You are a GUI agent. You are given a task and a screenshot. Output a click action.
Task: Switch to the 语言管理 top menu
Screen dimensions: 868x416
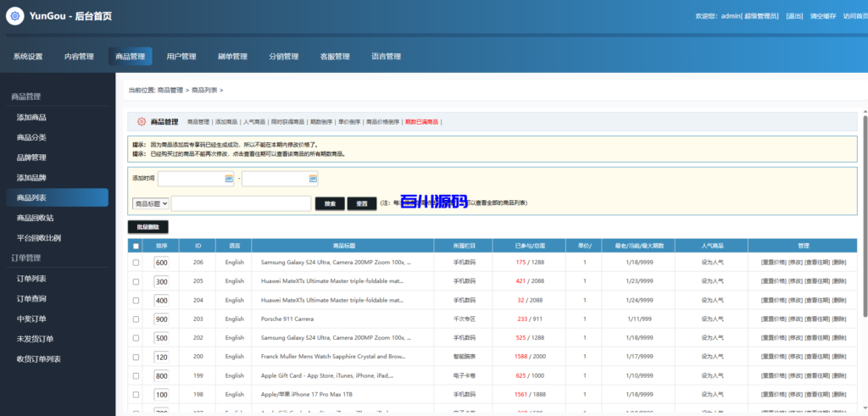(x=386, y=57)
